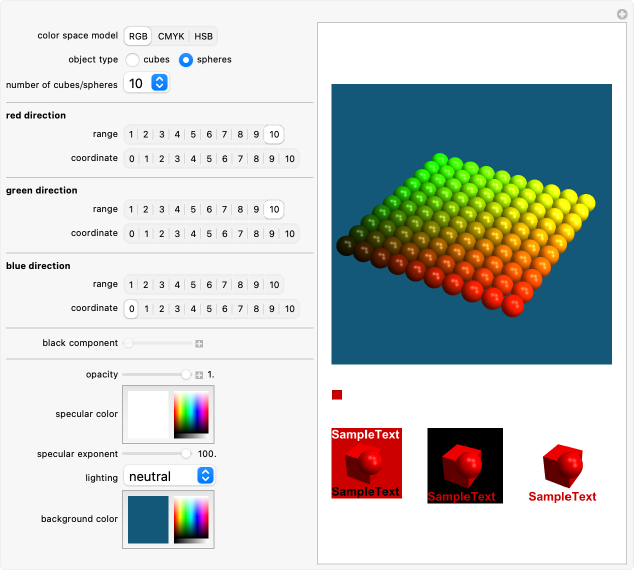Image resolution: width=634 pixels, height=571 pixels.
Task: Select the spheres object type
Action: (x=186, y=60)
